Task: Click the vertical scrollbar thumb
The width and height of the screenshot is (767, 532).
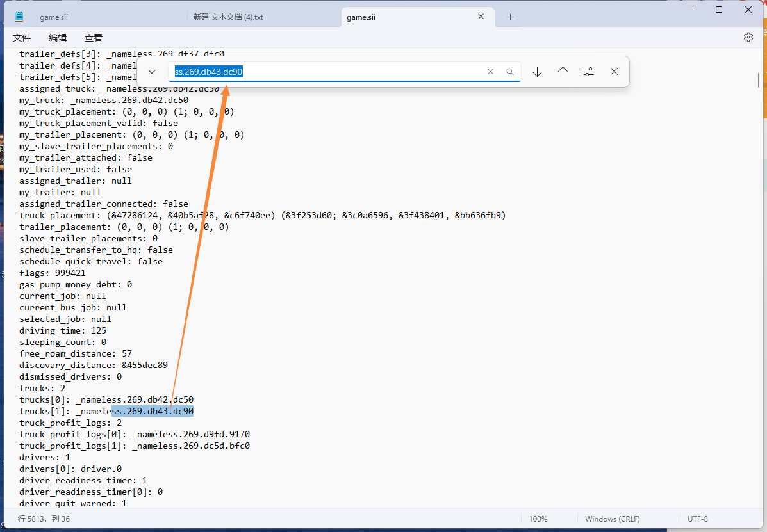Action: (x=759, y=80)
